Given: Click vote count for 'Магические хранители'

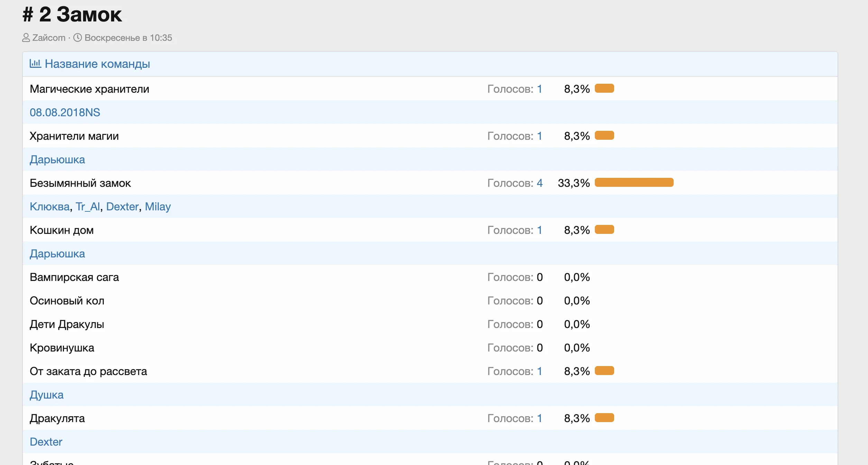Looking at the screenshot, I should click(x=539, y=89).
